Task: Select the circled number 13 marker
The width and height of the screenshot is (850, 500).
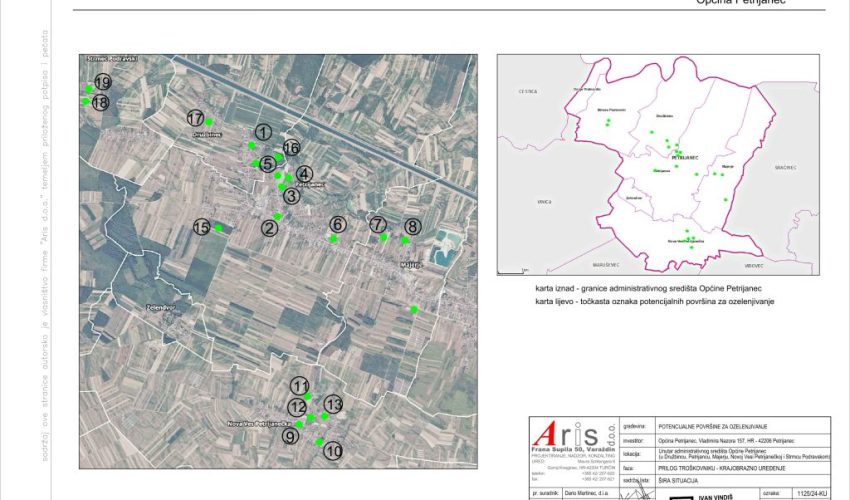Action: (334, 404)
